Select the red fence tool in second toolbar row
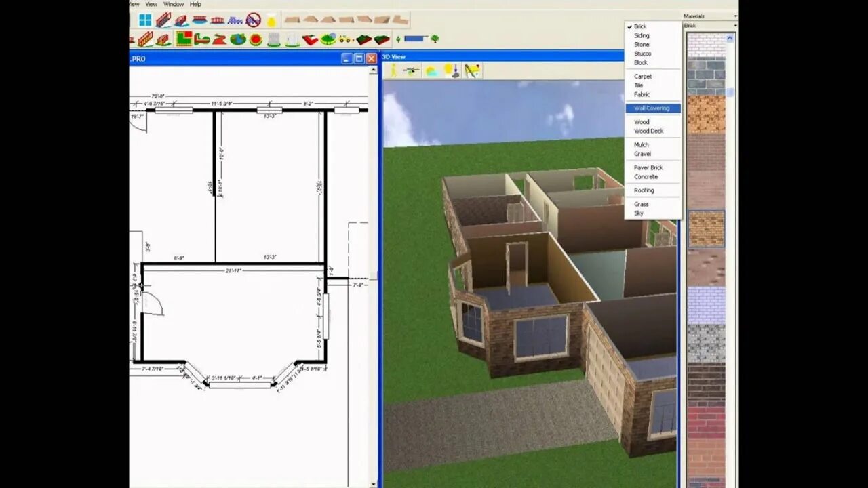The image size is (868, 488). (x=145, y=39)
